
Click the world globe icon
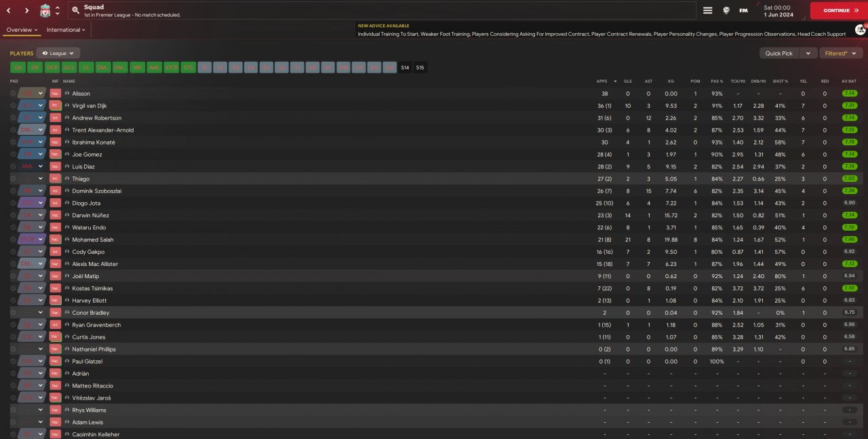point(726,10)
